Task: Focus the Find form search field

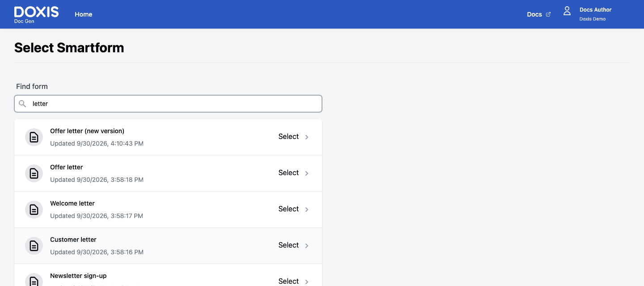Action: tap(168, 104)
